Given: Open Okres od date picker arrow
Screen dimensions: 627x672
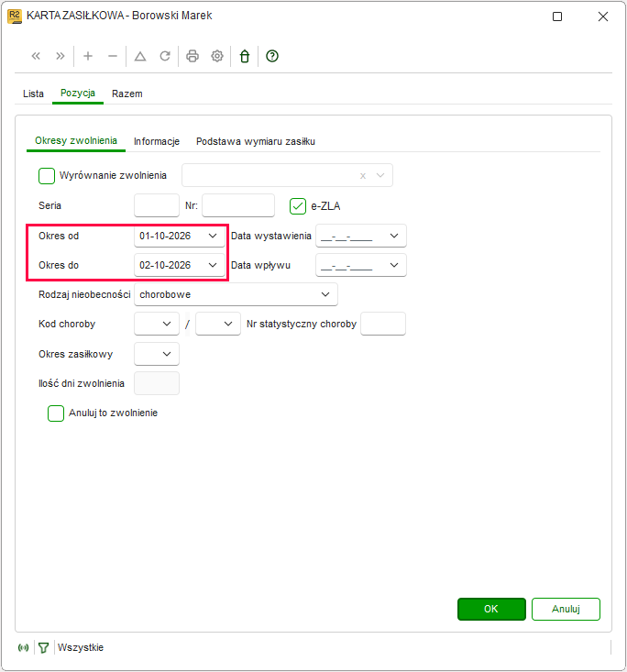Looking at the screenshot, I should 213,236.
